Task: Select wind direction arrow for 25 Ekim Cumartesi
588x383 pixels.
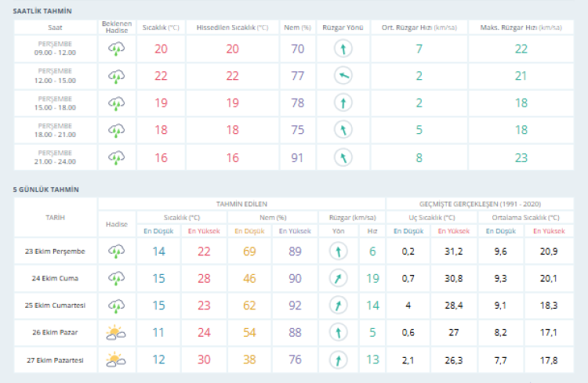Action: tap(338, 305)
